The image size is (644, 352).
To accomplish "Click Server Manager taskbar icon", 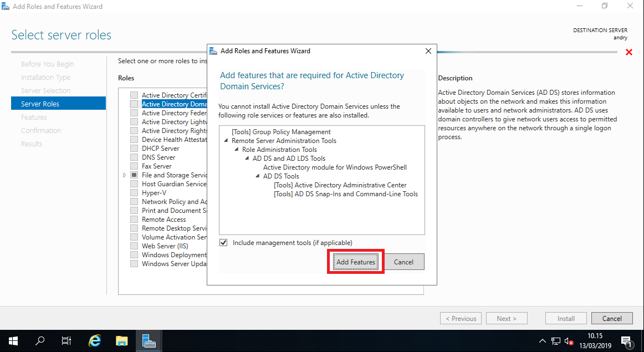I will [149, 341].
